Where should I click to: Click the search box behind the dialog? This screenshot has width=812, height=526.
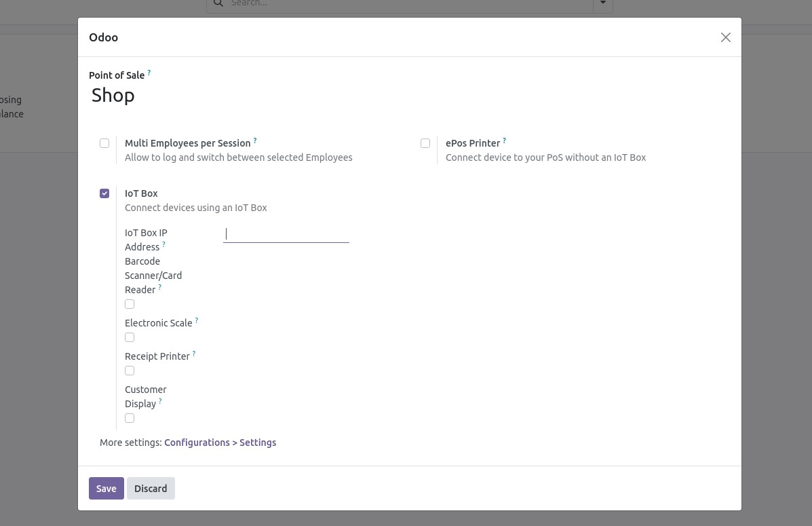(409, 3)
